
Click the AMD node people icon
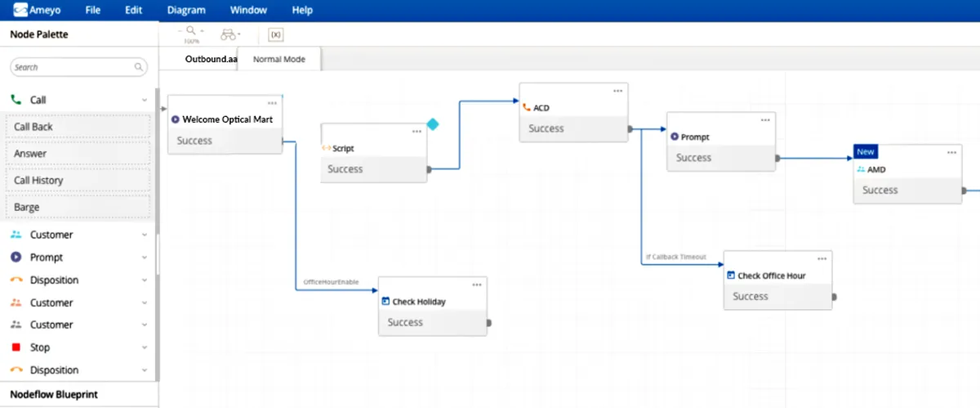(861, 169)
